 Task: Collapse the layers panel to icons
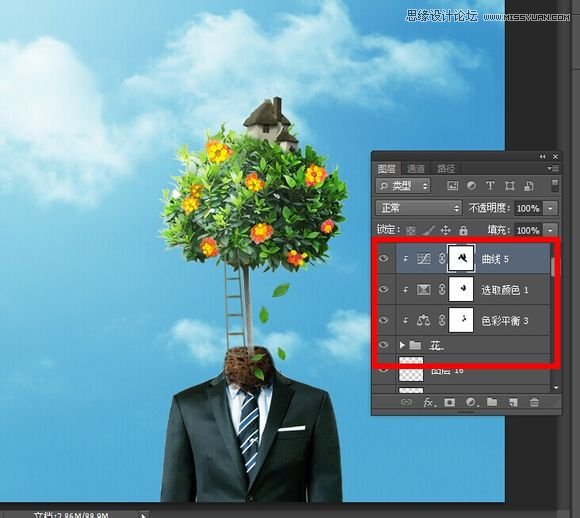(x=542, y=157)
